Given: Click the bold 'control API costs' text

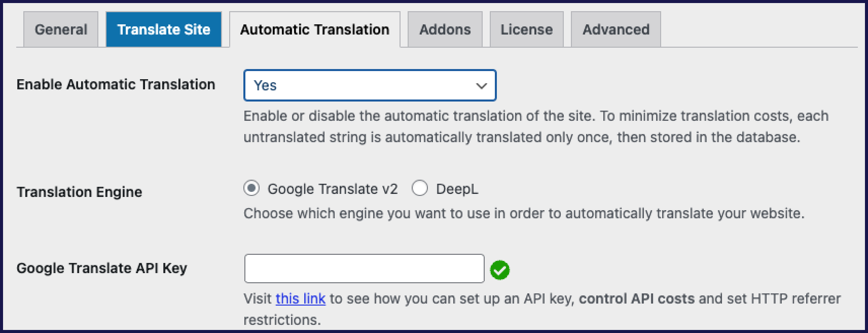Looking at the screenshot, I should pos(637,298).
